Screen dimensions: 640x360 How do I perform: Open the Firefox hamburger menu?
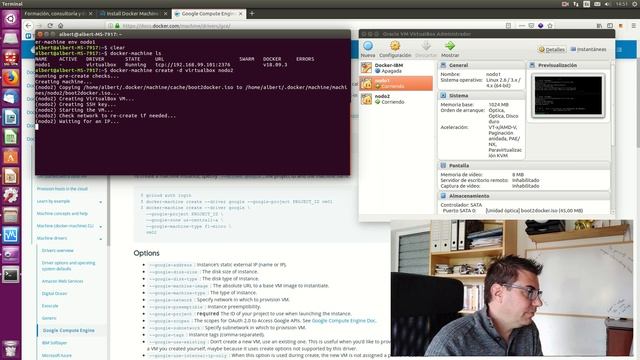[633, 25]
